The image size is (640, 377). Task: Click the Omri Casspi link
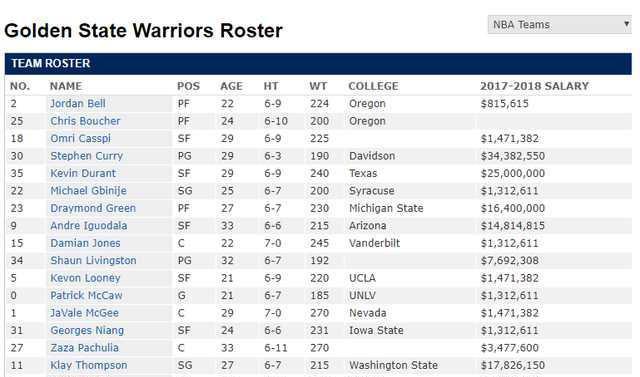[x=80, y=139]
